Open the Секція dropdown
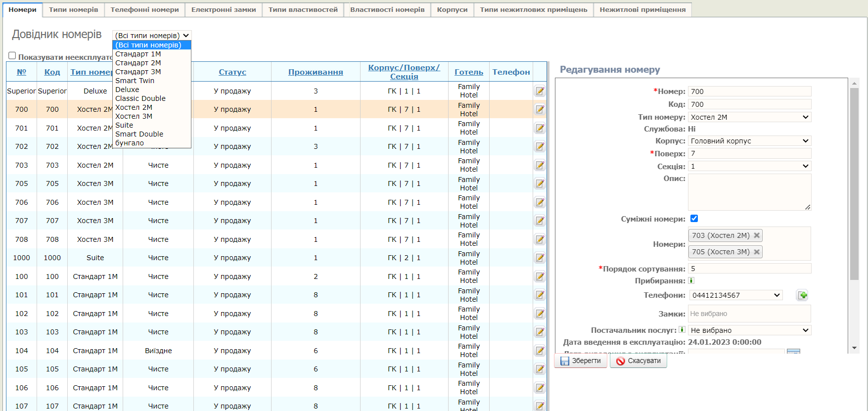Image resolution: width=868 pixels, height=411 pixels. pos(749,166)
